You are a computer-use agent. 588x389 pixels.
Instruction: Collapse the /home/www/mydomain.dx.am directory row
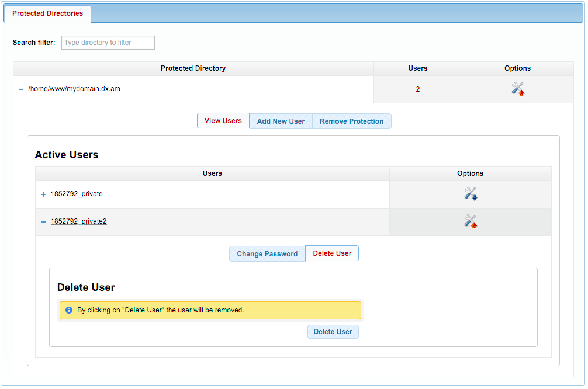coord(21,89)
